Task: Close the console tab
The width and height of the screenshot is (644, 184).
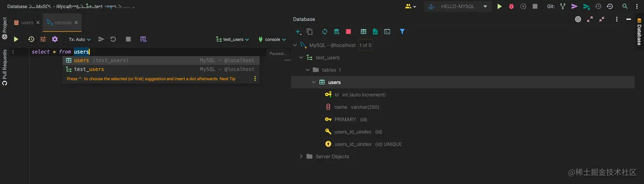Action: tap(76, 23)
